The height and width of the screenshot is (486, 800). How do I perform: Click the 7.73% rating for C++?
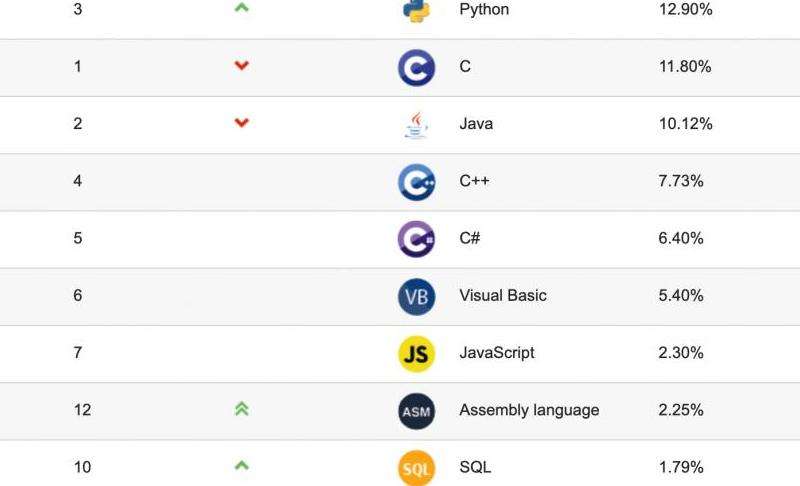[x=681, y=181]
